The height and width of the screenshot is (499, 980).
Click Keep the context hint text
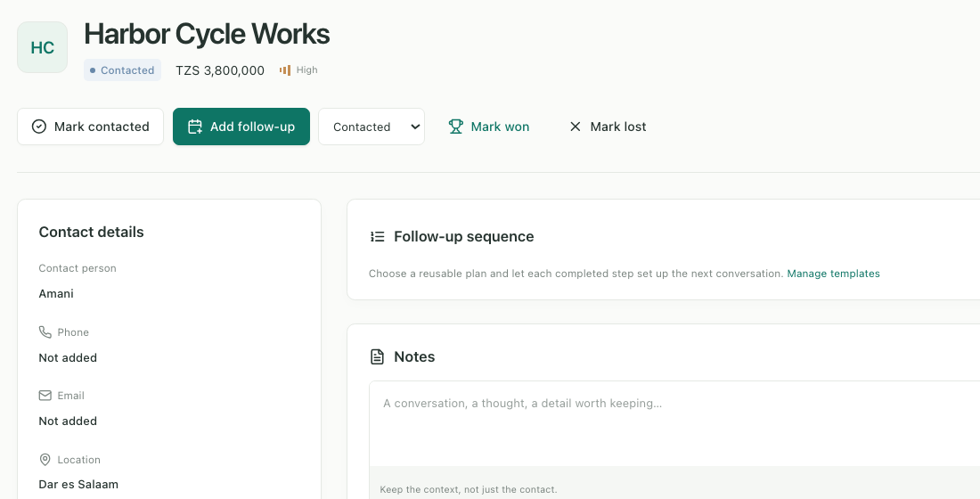[x=468, y=489]
